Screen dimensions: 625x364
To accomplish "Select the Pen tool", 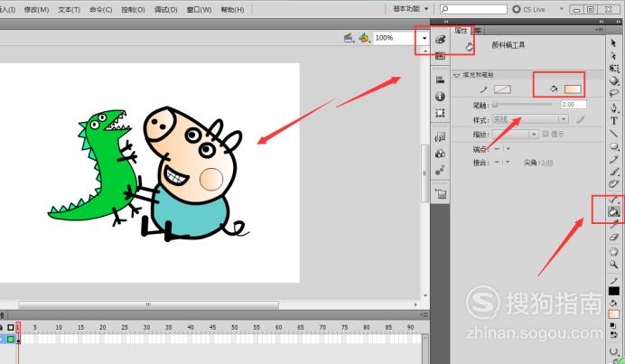I will [614, 108].
